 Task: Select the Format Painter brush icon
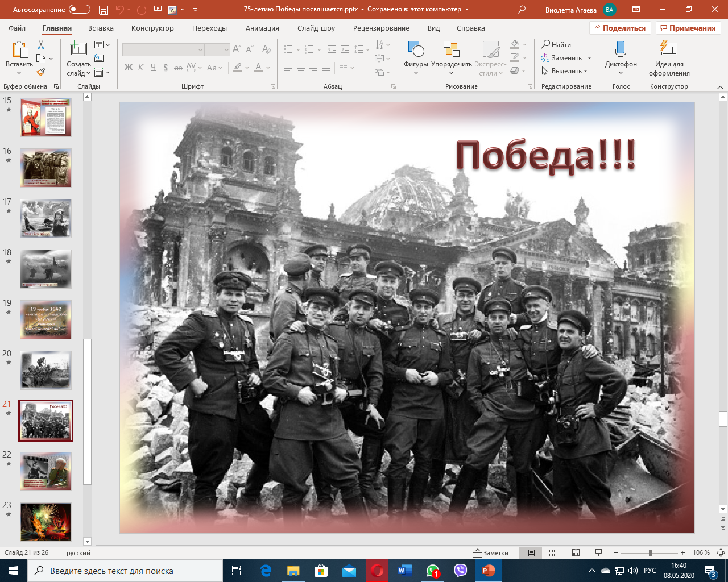pyautogui.click(x=41, y=72)
